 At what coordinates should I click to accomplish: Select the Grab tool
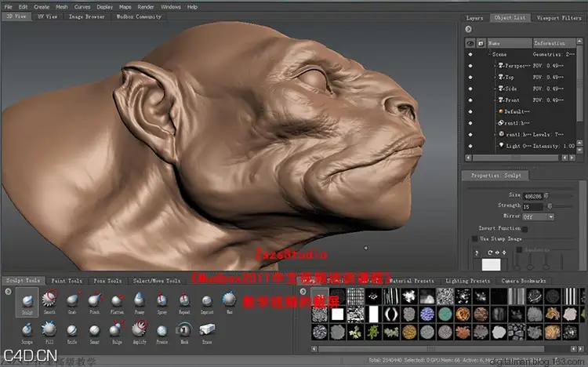tap(72, 302)
